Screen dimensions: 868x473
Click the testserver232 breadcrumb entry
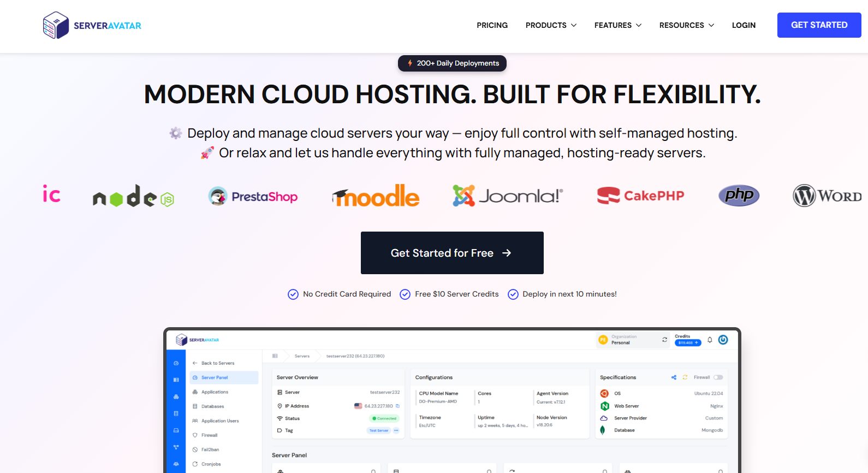(355, 356)
